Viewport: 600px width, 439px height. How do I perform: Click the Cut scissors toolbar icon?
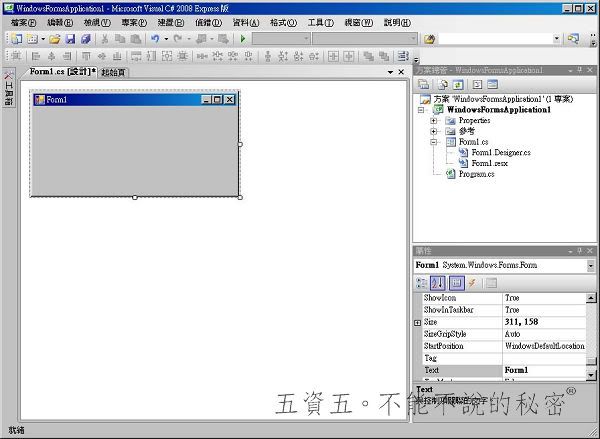tap(104, 39)
